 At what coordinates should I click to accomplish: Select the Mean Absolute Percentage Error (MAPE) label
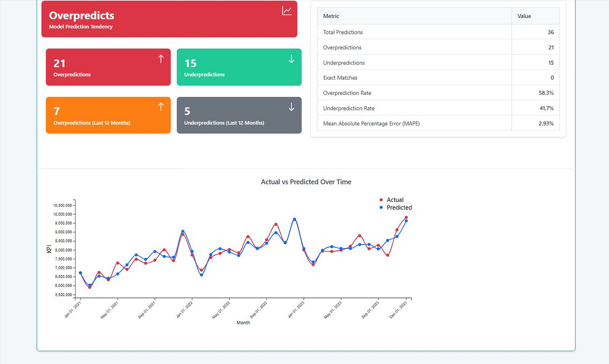[x=371, y=124]
